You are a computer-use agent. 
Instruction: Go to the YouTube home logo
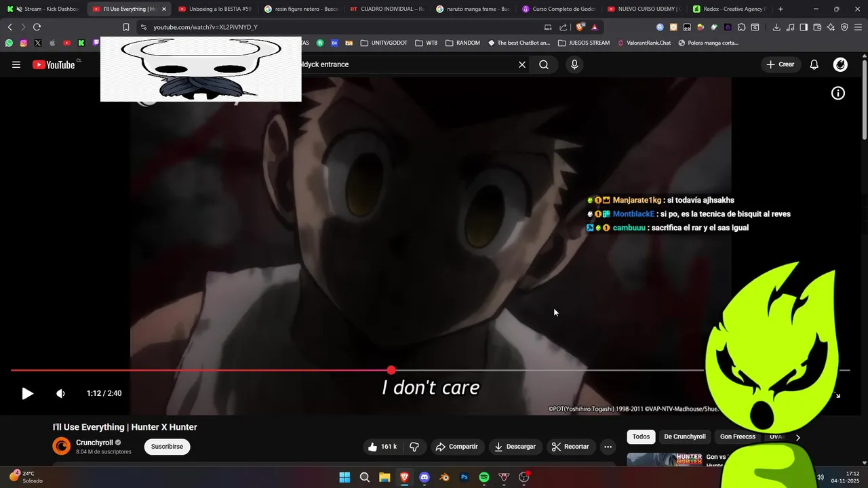[54, 64]
